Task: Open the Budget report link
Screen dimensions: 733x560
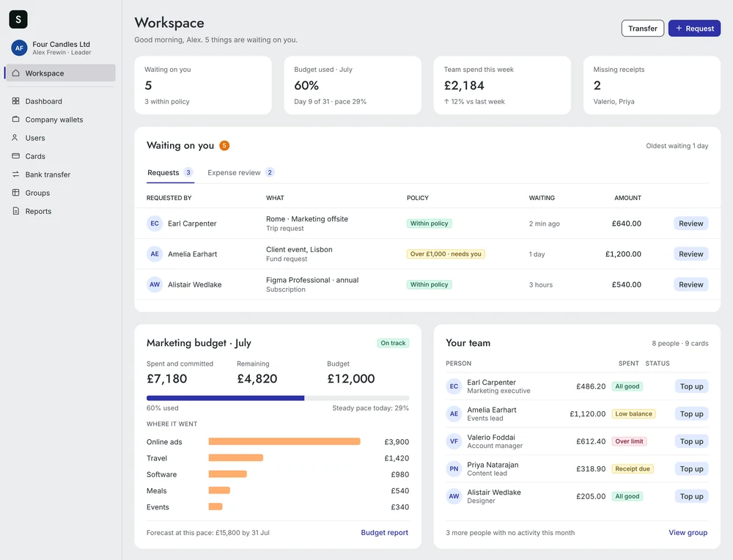Action: tap(384, 532)
